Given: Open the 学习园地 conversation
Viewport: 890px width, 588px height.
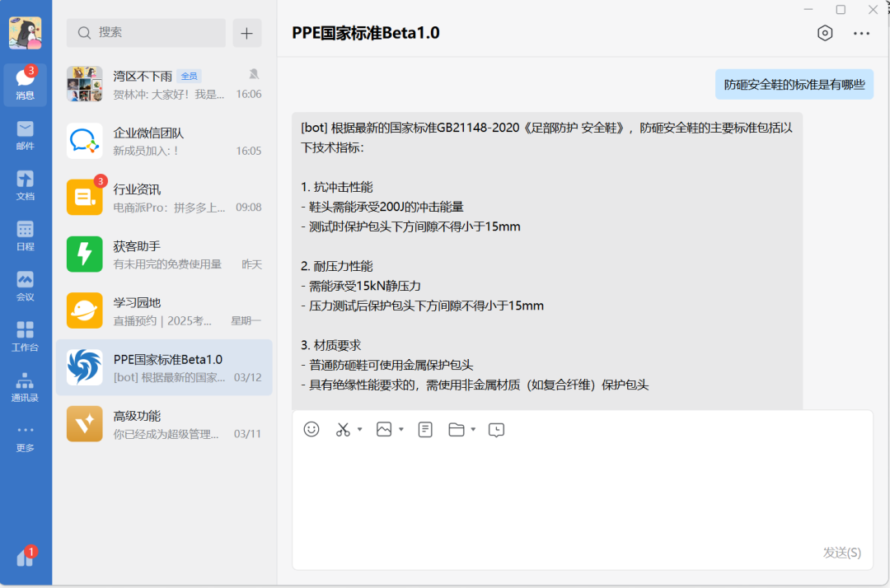Looking at the screenshot, I should (164, 310).
